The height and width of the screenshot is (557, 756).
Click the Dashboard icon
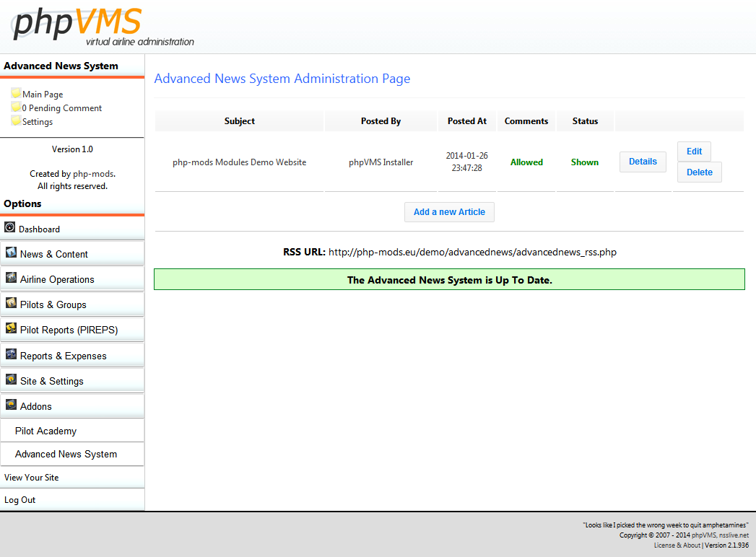[9, 227]
